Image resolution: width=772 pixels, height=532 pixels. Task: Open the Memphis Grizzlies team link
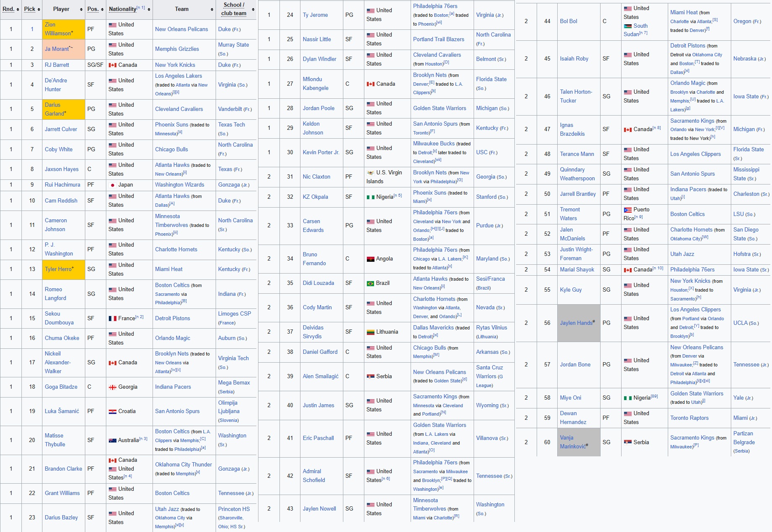(177, 49)
